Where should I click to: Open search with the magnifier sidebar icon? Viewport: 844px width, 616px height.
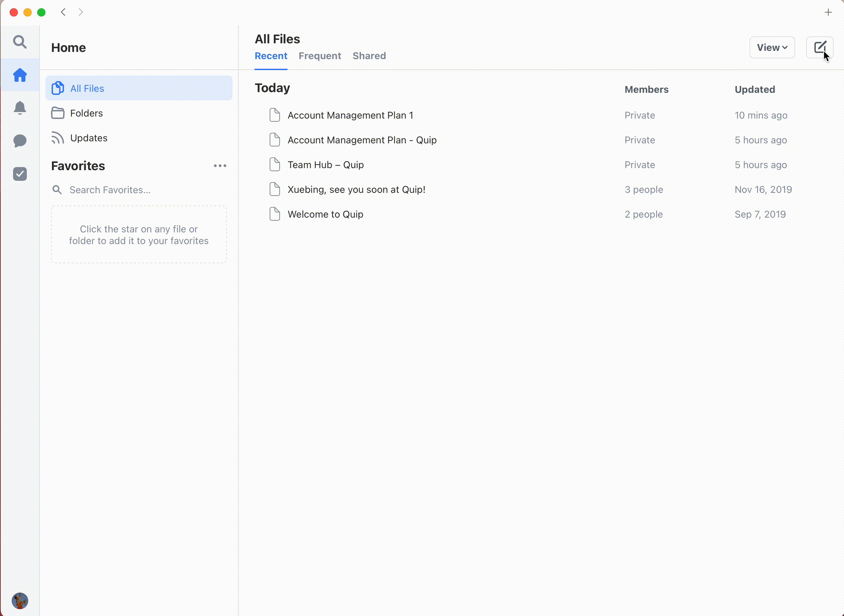(x=20, y=42)
